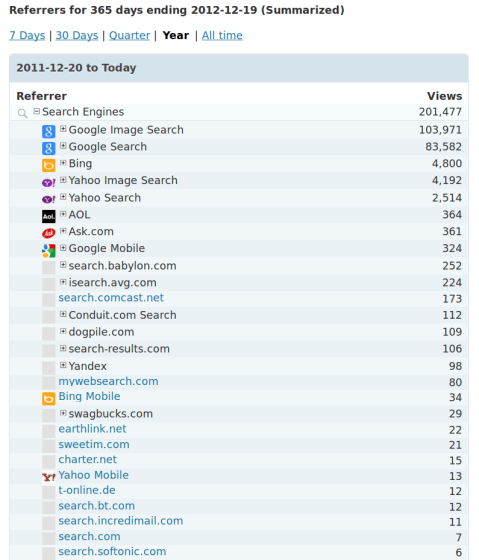Open the search.bt.com link
Image resolution: width=479 pixels, height=560 pixels.
point(96,506)
